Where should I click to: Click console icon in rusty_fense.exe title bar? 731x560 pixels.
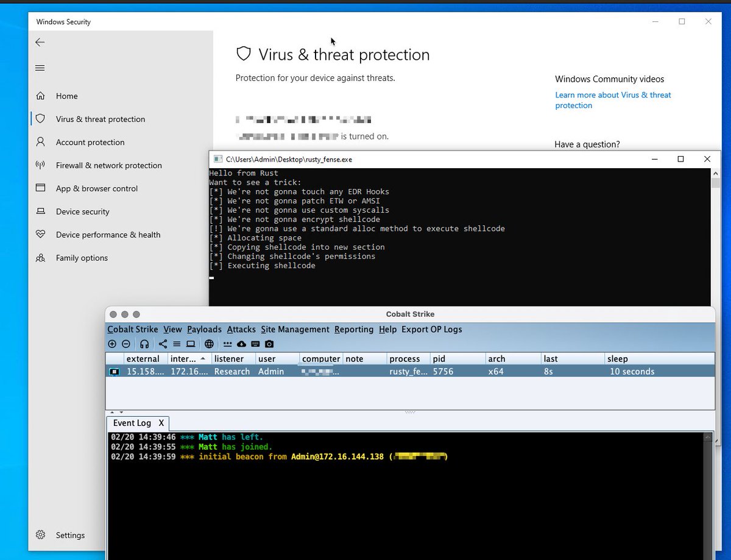[x=217, y=159]
